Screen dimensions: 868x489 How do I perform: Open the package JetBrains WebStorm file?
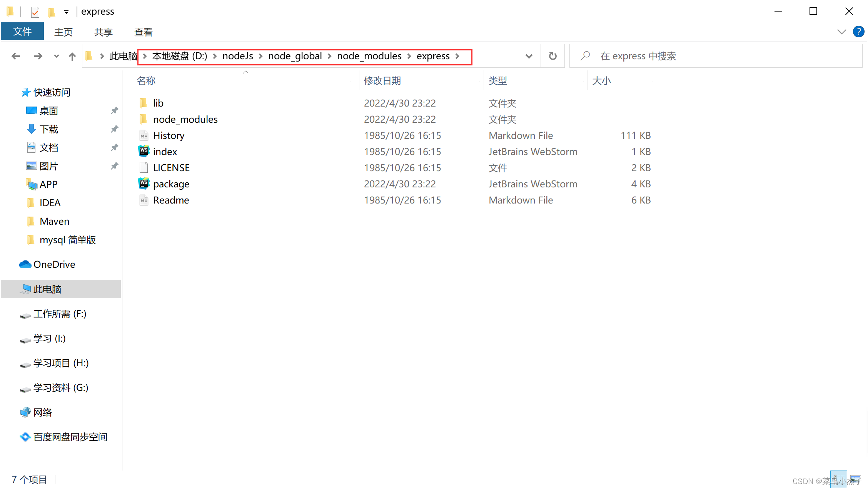coord(170,184)
